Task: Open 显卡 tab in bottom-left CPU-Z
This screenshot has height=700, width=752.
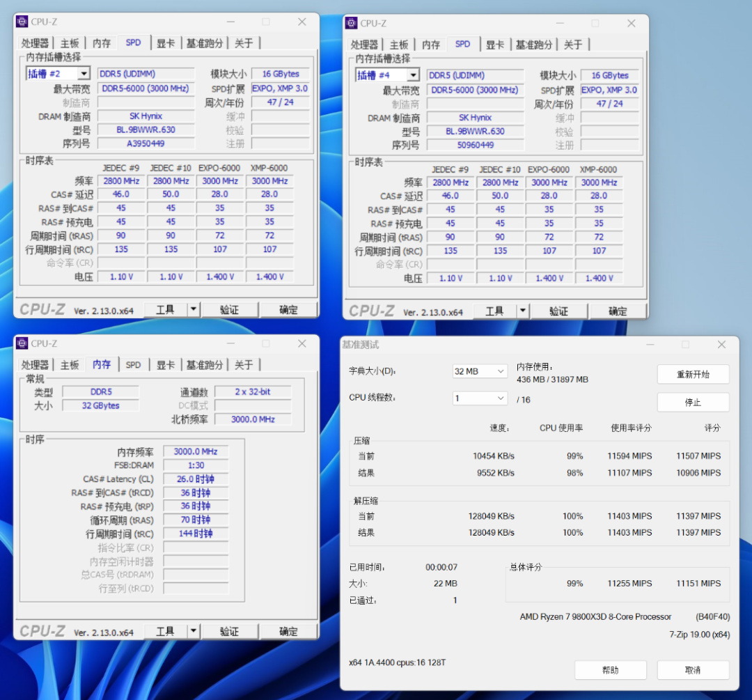Action: 166,365
